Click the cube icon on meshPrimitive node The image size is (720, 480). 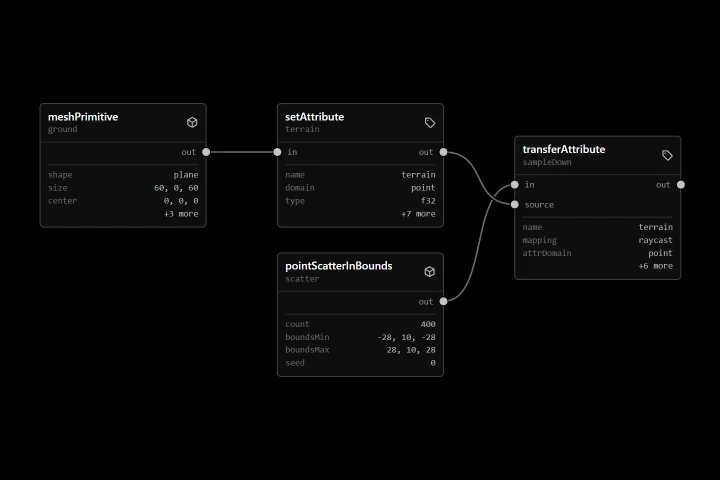pyautogui.click(x=192, y=122)
